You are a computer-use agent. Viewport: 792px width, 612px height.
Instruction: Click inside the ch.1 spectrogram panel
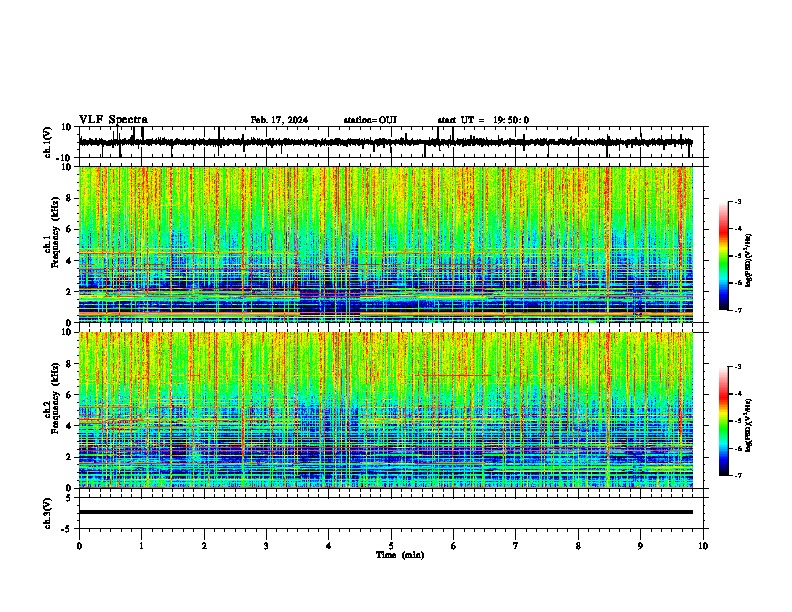pos(386,244)
